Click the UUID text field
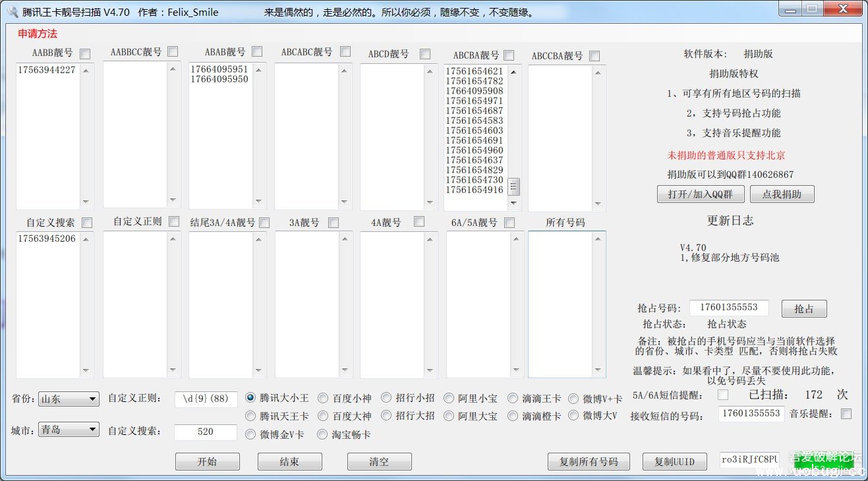The image size is (868, 481). pos(750,459)
